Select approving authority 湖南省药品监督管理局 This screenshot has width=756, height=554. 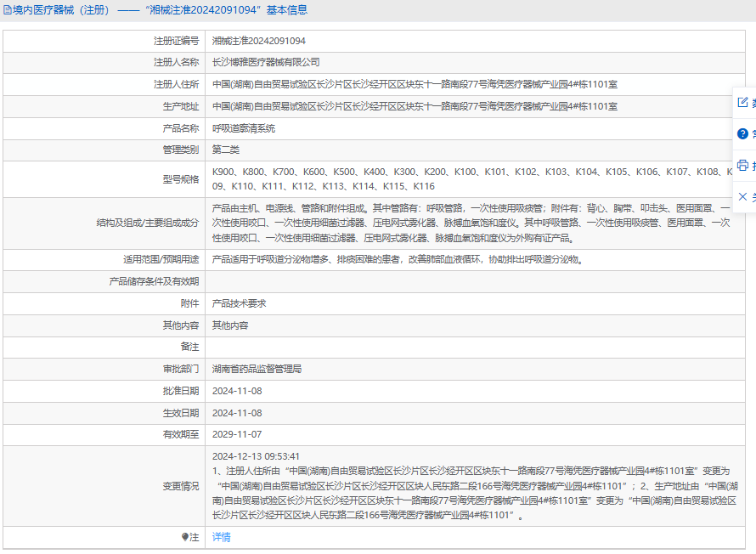257,369
